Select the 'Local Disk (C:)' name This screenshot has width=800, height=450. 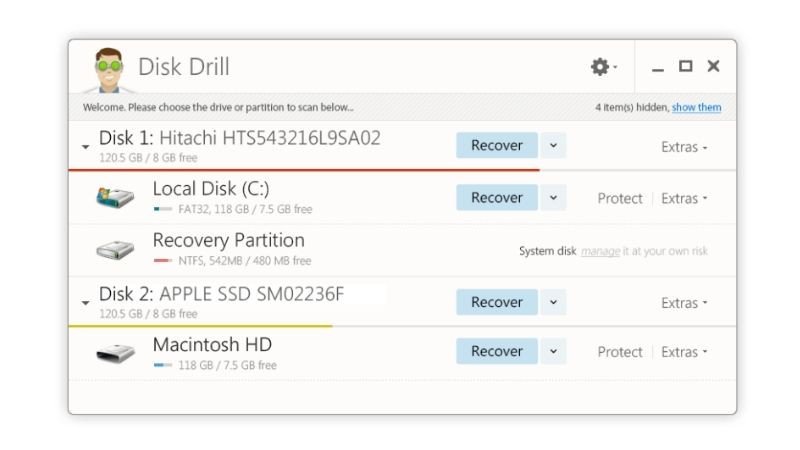point(211,189)
